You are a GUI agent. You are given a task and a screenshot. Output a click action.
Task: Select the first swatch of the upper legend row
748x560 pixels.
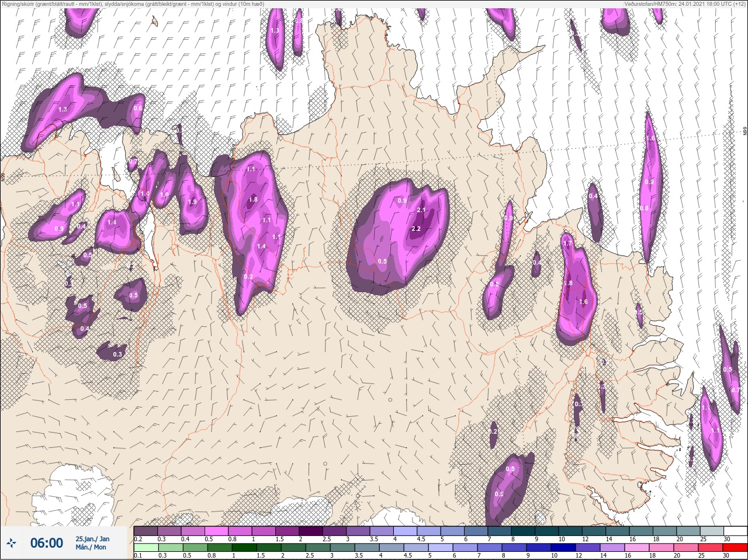(x=146, y=531)
